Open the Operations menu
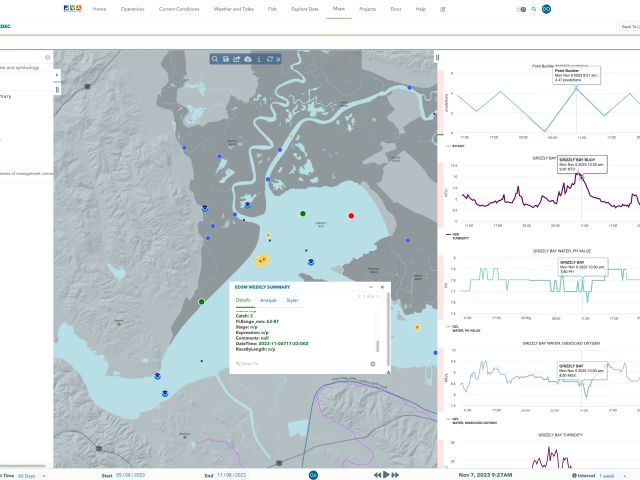The height and width of the screenshot is (480, 640). 132,9
